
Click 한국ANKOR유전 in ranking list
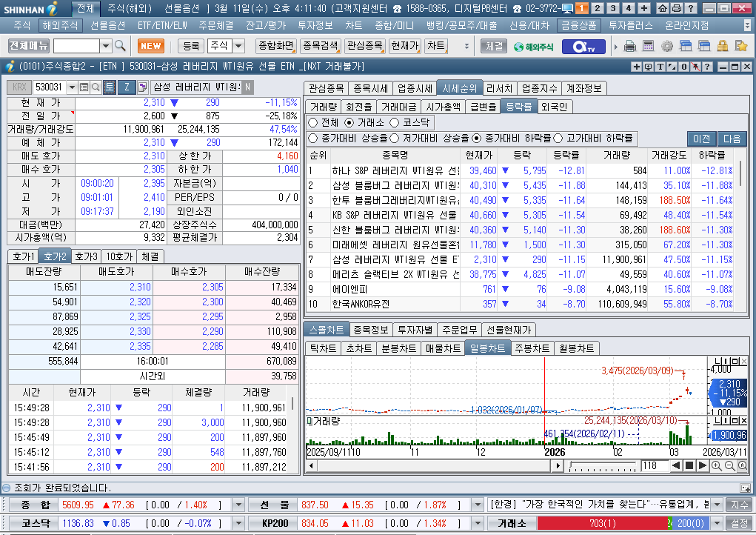click(361, 305)
